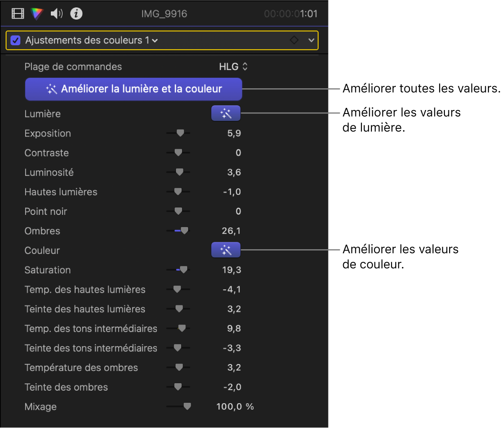The width and height of the screenshot is (504, 428).
Task: Open the color inspector triangle icon
Action: click(37, 14)
